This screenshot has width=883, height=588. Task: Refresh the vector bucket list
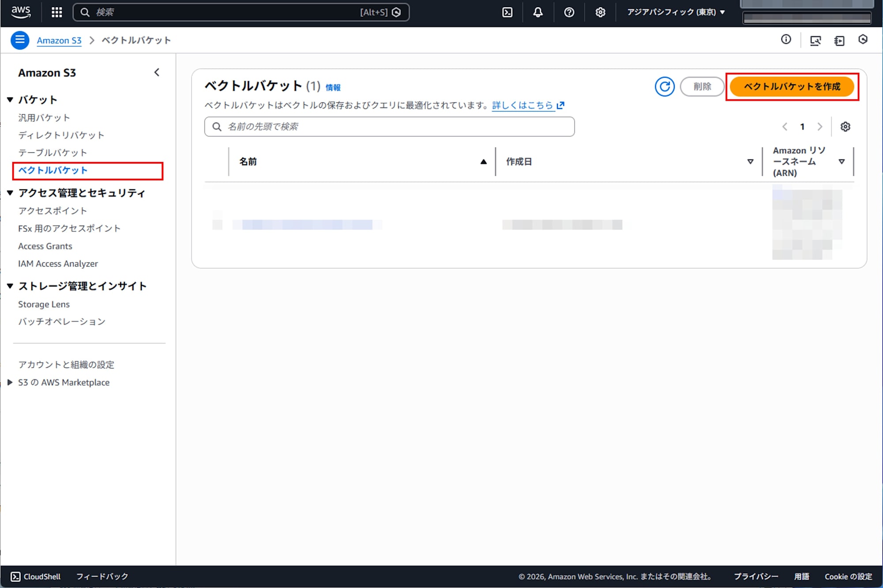click(664, 87)
